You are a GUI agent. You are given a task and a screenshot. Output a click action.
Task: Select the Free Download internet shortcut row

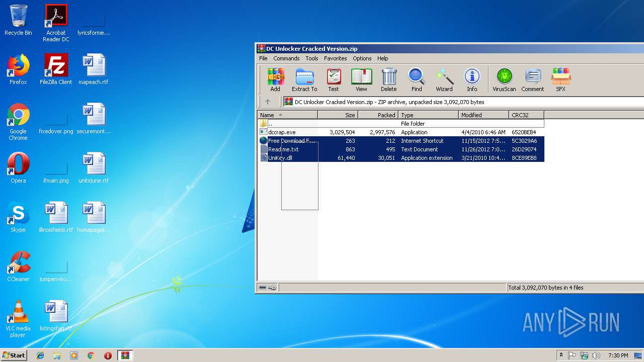click(x=401, y=141)
